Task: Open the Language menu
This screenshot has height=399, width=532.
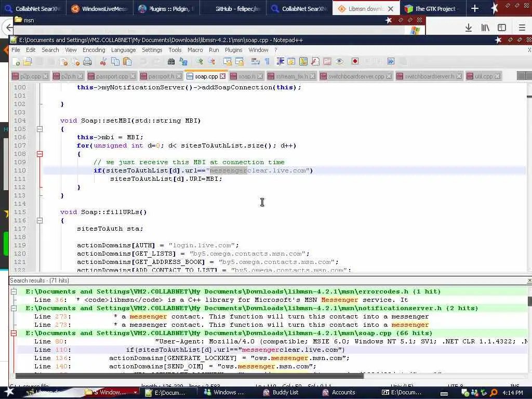Action: click(x=123, y=50)
